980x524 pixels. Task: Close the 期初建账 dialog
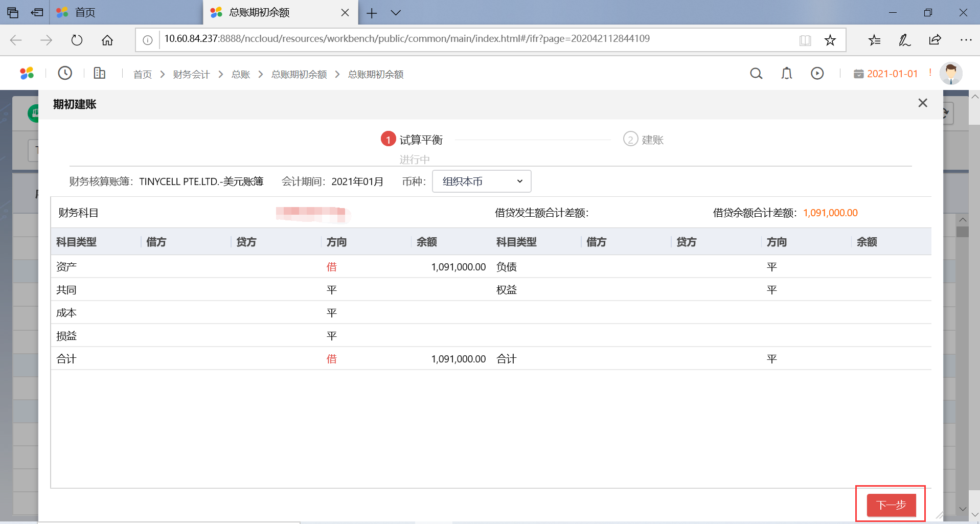pyautogui.click(x=923, y=103)
